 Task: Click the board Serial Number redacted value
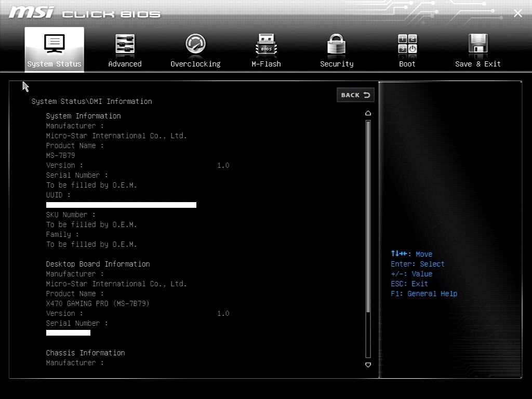click(x=68, y=333)
